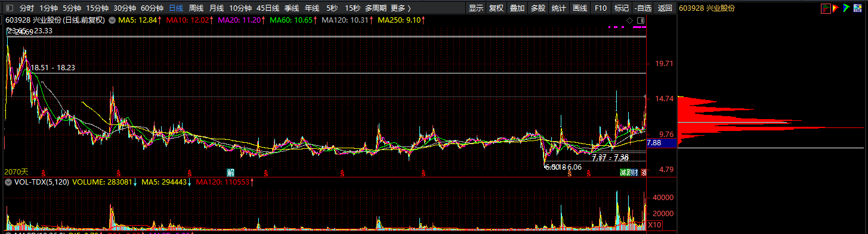Switch to the 60分钟 period
Viewport: 868px width, 234px height.
point(152,8)
